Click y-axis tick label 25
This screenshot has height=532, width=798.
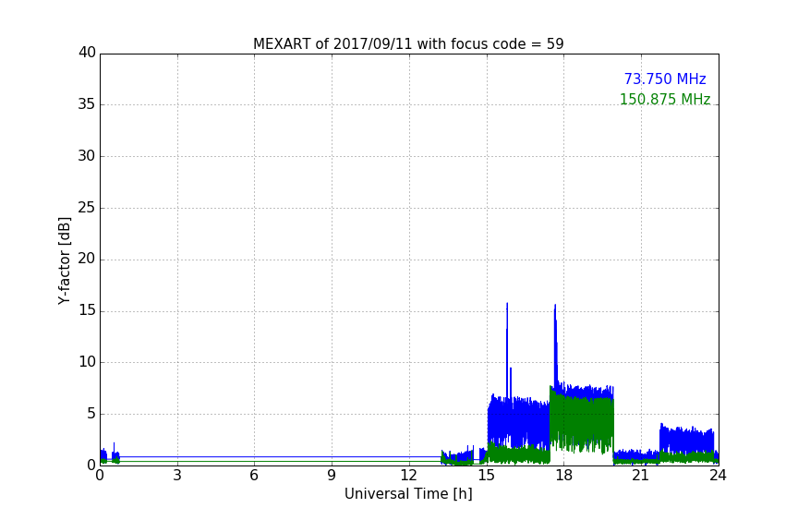pyautogui.click(x=87, y=208)
